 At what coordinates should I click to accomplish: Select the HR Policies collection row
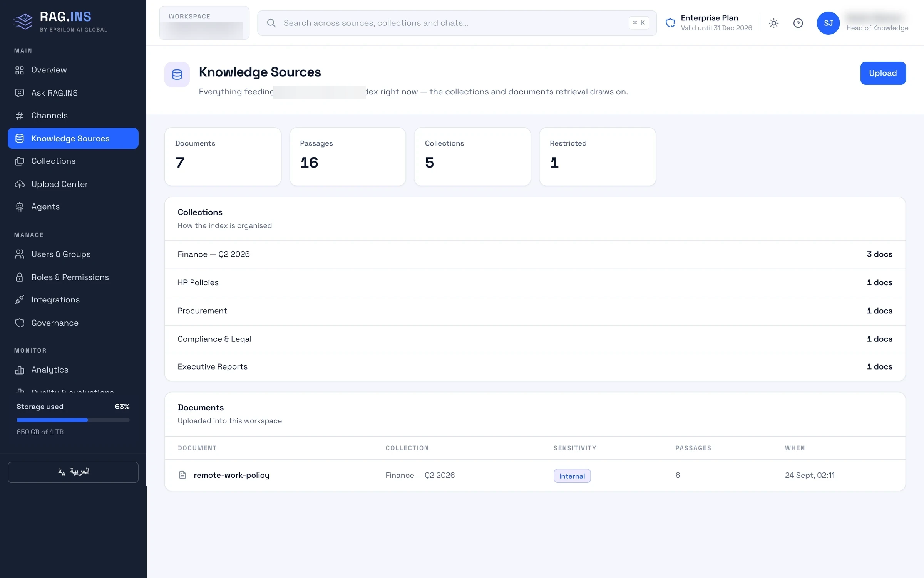point(535,283)
